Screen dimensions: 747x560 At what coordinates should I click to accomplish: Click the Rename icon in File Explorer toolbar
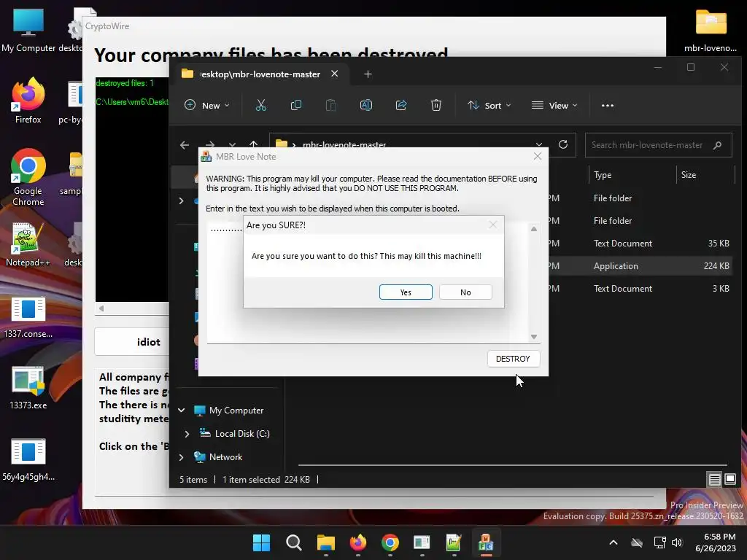coord(366,105)
